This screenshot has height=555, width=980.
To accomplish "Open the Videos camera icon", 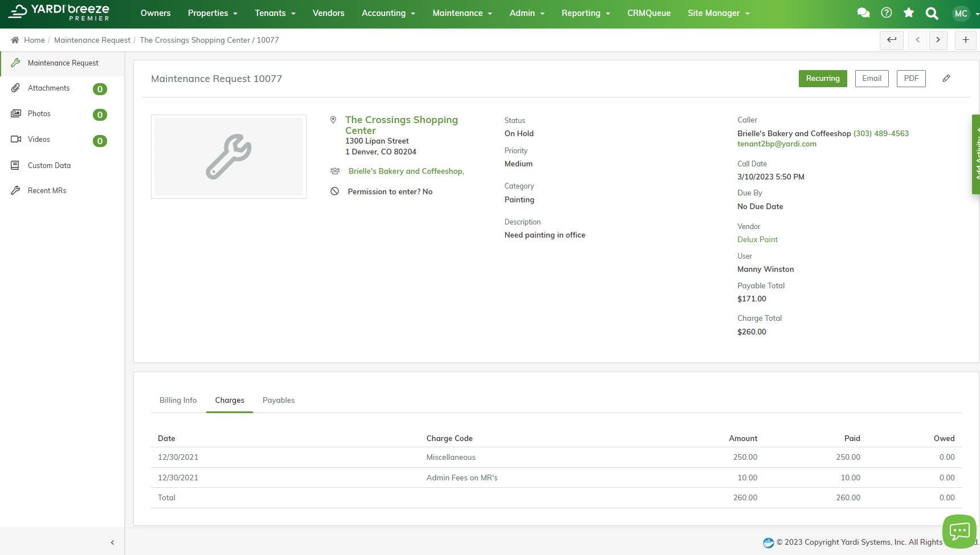I will [15, 139].
